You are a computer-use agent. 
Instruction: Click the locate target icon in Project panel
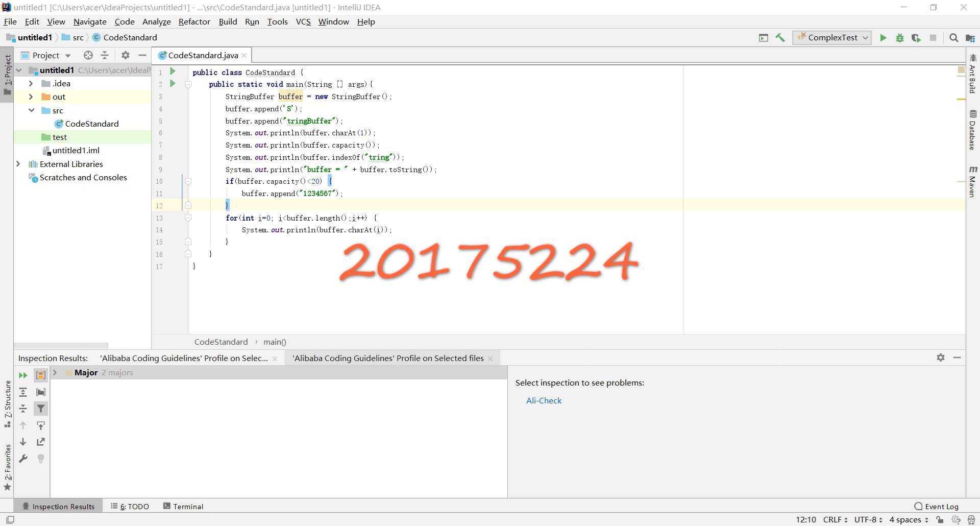pyautogui.click(x=88, y=55)
